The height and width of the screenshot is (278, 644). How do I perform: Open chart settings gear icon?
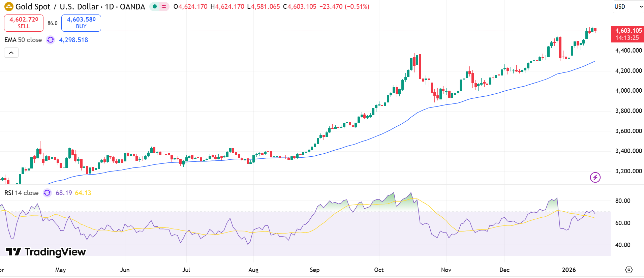click(x=629, y=270)
